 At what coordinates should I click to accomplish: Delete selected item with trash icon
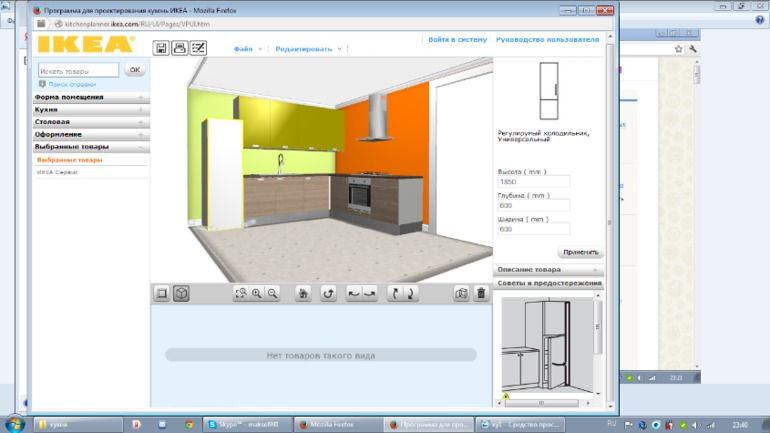tap(481, 293)
